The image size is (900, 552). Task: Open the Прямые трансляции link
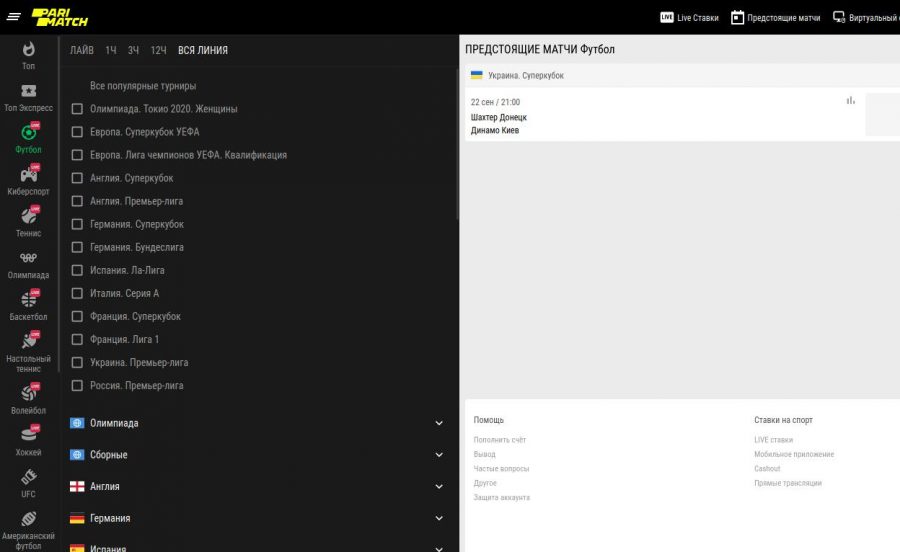pos(788,483)
